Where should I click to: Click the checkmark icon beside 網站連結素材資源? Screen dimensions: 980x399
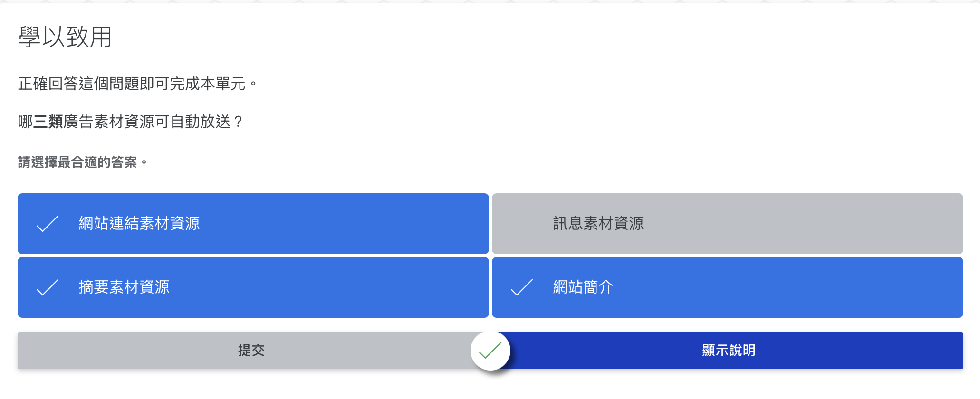[48, 224]
